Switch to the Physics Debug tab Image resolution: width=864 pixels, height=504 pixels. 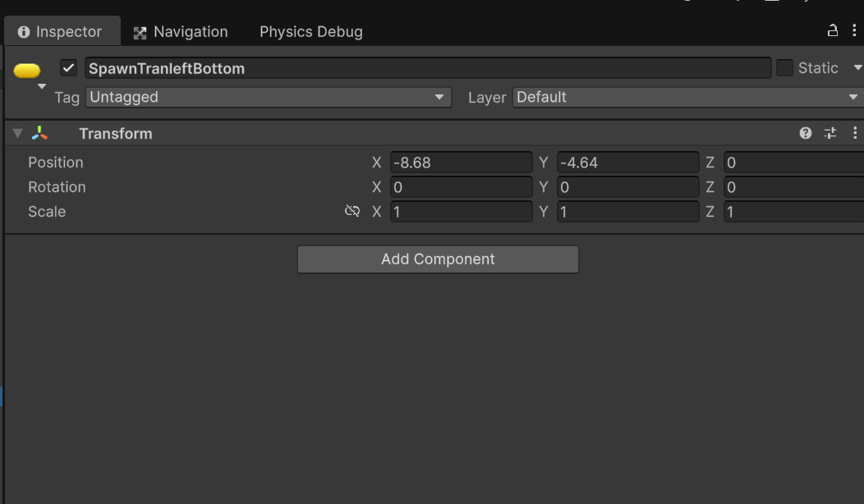[310, 32]
